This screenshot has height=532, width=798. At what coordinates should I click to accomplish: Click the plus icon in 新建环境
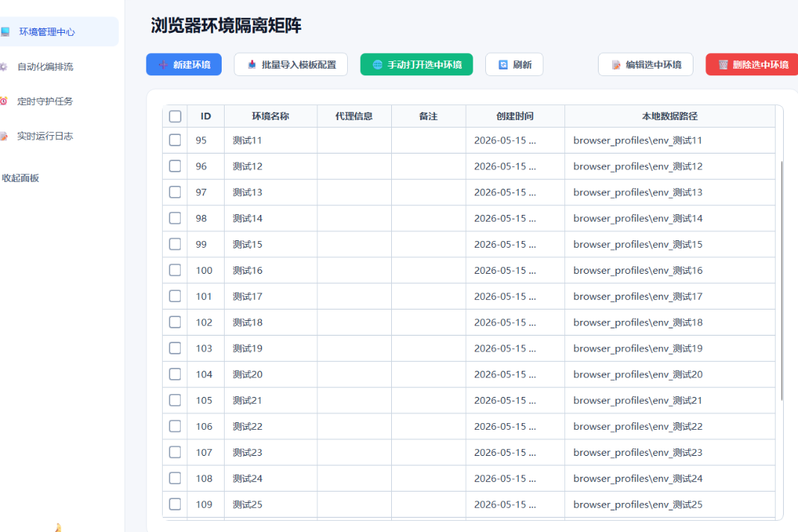163,65
